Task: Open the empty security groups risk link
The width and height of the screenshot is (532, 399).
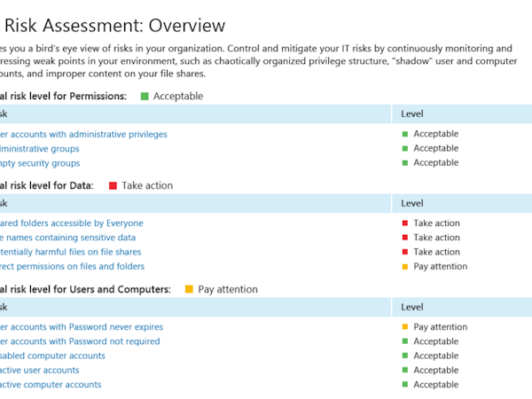Action: 40,163
